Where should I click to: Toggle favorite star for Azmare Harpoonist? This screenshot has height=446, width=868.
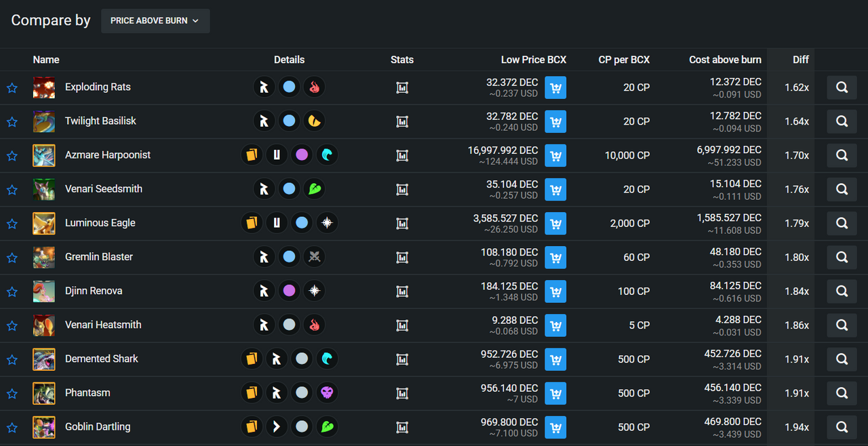point(12,156)
